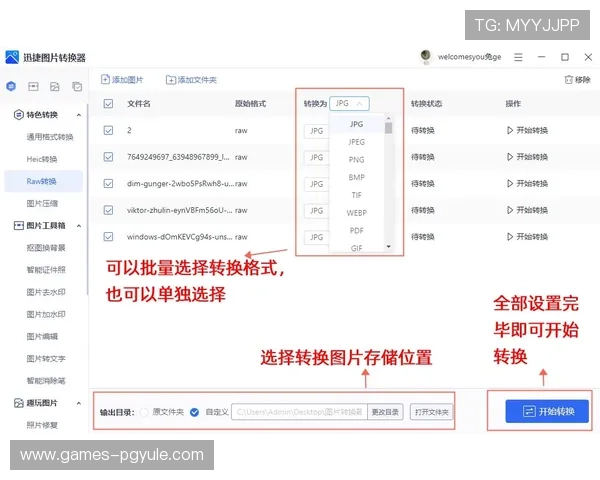
Task: Select the 自定义 output radio button
Action: click(194, 412)
